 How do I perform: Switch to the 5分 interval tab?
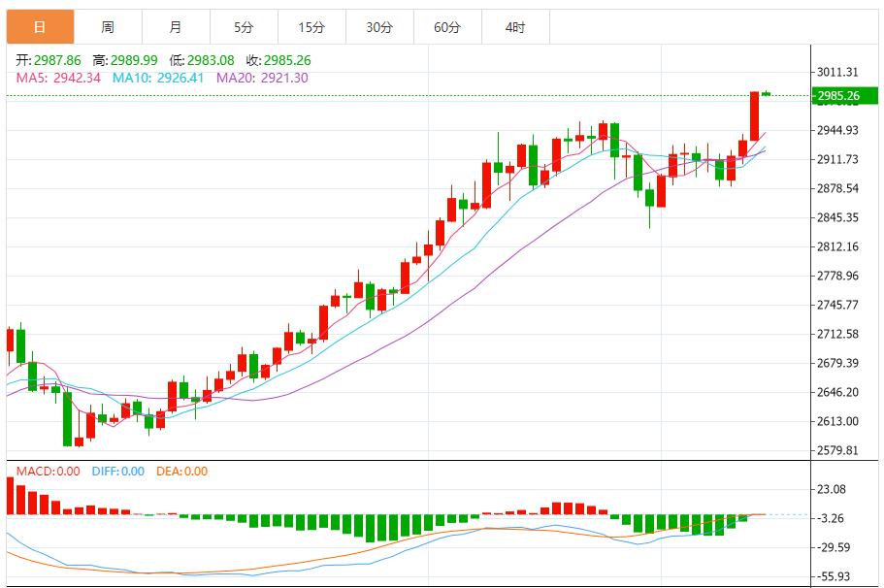(x=244, y=27)
